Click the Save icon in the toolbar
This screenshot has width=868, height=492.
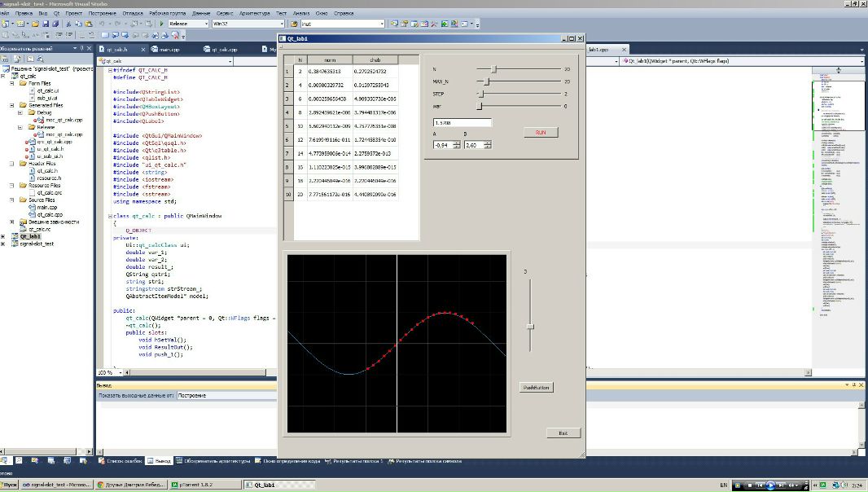[x=46, y=24]
